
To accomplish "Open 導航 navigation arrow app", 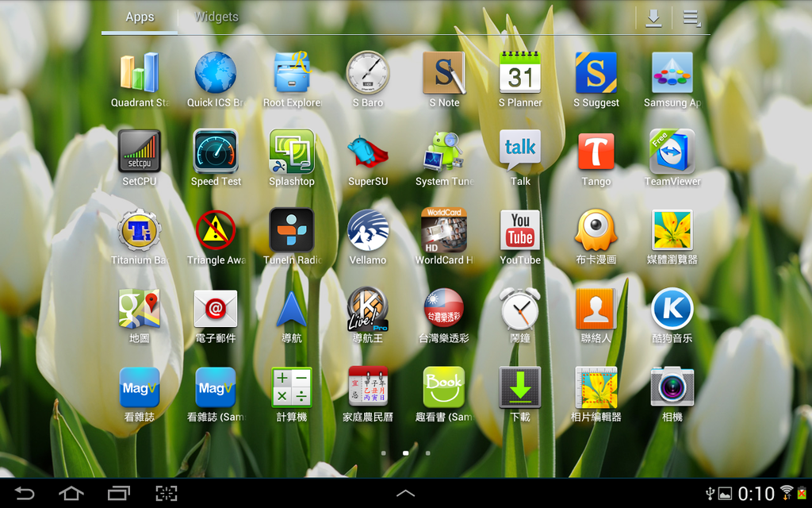I will 292,309.
